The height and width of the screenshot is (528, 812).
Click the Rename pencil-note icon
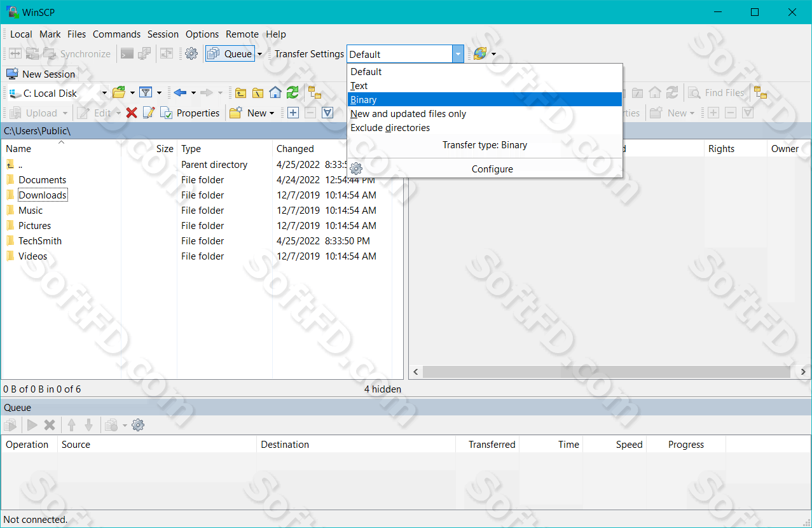tap(149, 113)
